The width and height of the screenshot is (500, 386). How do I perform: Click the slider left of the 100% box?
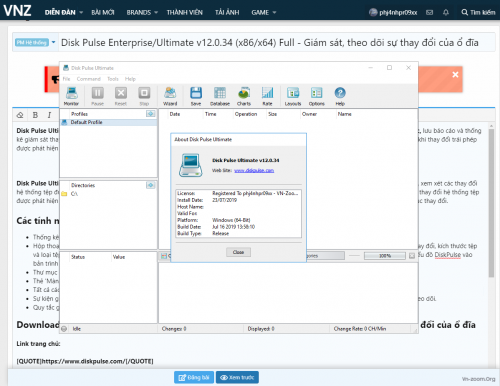coord(354,256)
